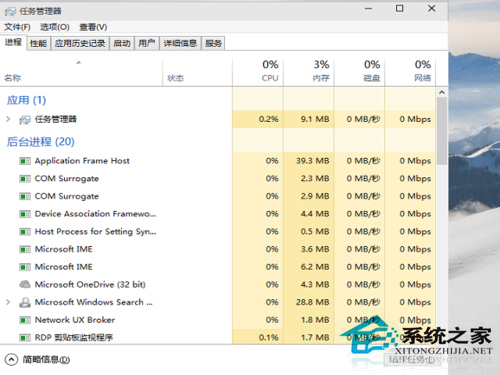500x375 pixels.
Task: Close the Task Manager window
Action: [x=432, y=9]
